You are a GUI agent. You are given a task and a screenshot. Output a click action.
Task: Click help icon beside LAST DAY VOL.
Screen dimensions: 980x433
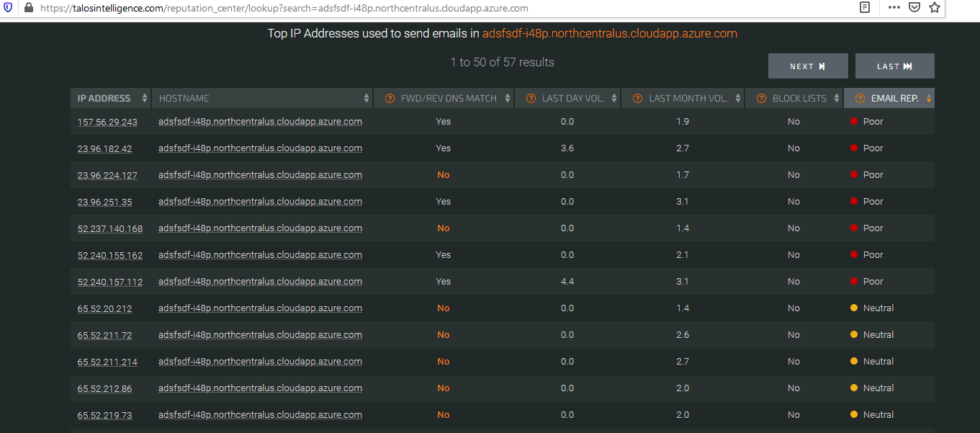tap(531, 99)
